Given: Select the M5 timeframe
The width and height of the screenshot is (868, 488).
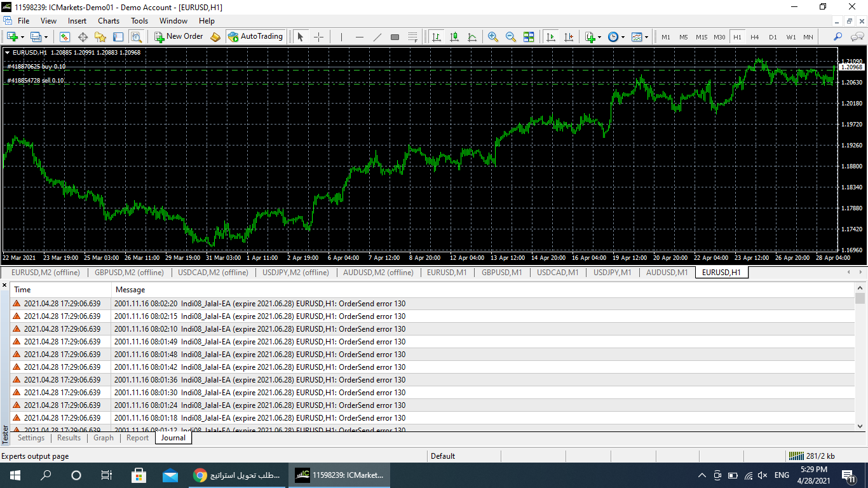Looking at the screenshot, I should (x=684, y=37).
